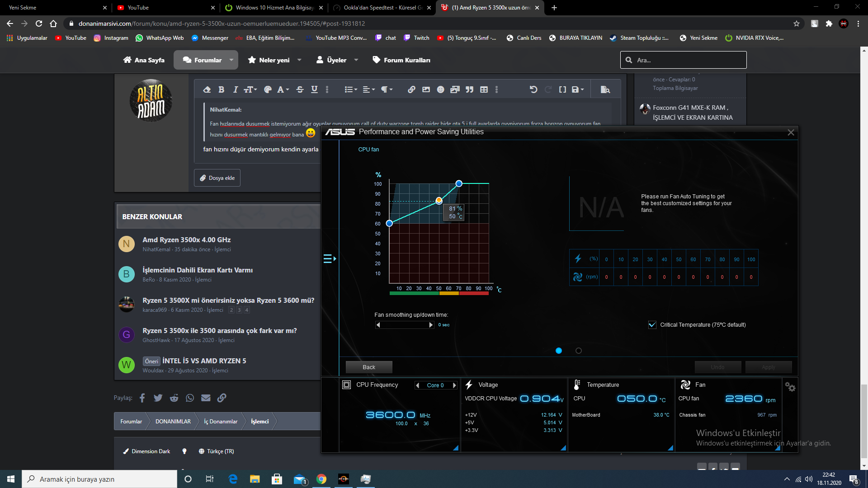Switch to next core with Core 0 arrow
This screenshot has width=868, height=488.
(454, 385)
